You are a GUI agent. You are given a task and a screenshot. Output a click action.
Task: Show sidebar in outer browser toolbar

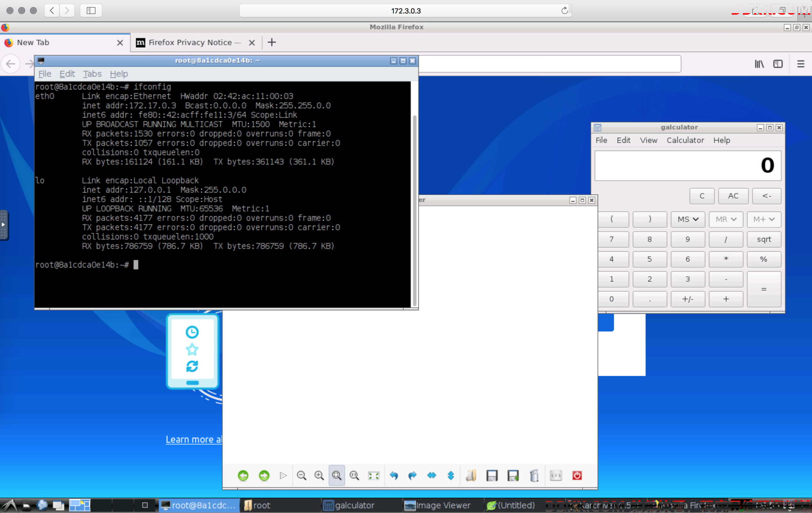point(91,11)
